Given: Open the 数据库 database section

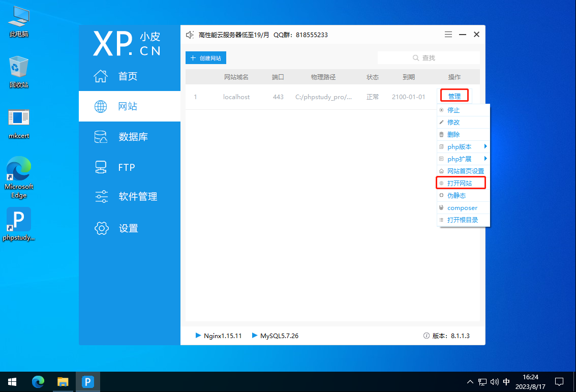Looking at the screenshot, I should click(x=129, y=137).
